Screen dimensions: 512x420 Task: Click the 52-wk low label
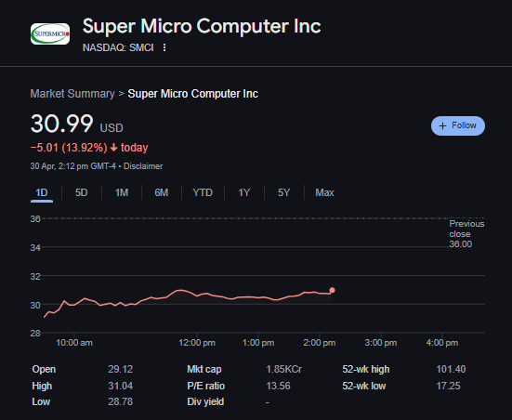[364, 386]
